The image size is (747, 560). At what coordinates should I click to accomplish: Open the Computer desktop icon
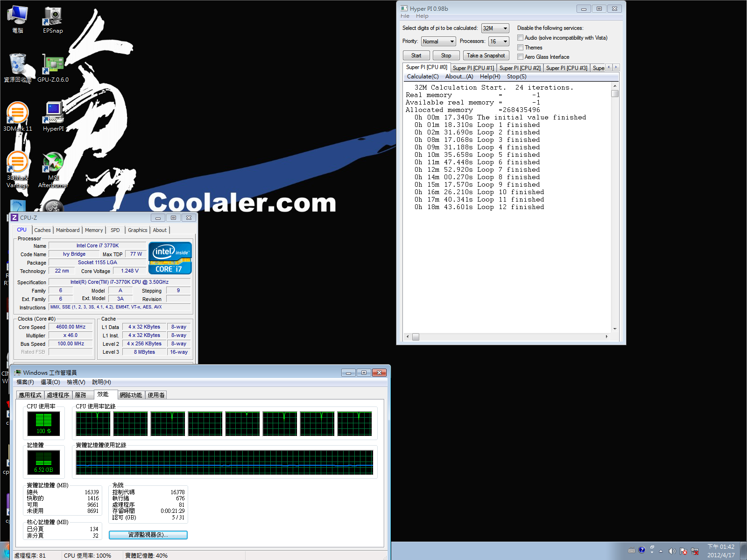point(18,20)
